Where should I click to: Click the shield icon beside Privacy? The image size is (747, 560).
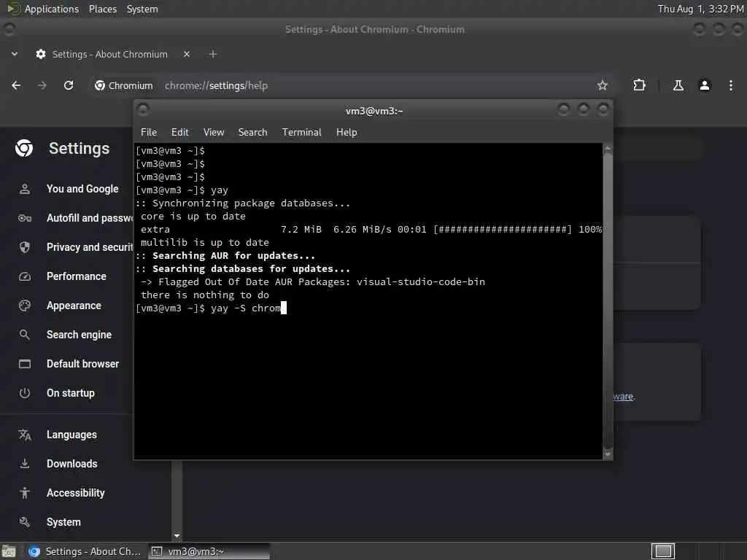click(x=25, y=247)
